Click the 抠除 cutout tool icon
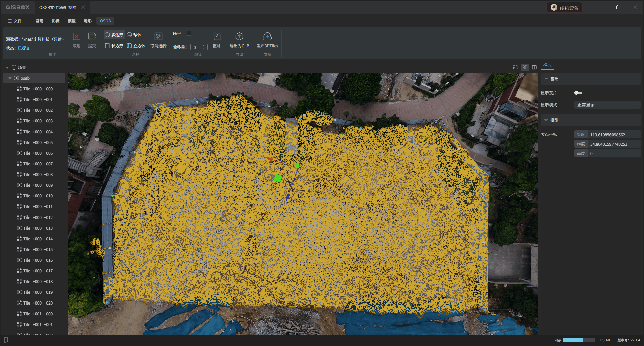Screen dimensions: 644x346 point(217,37)
